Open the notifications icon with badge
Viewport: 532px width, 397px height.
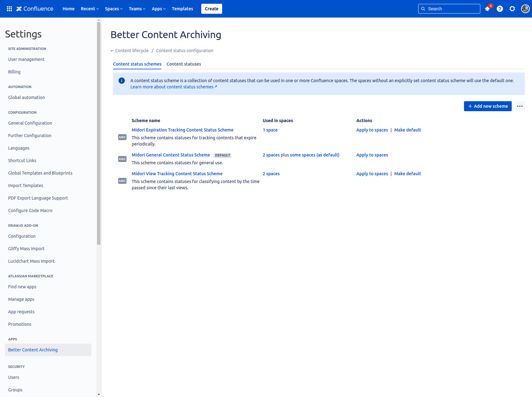point(487,9)
